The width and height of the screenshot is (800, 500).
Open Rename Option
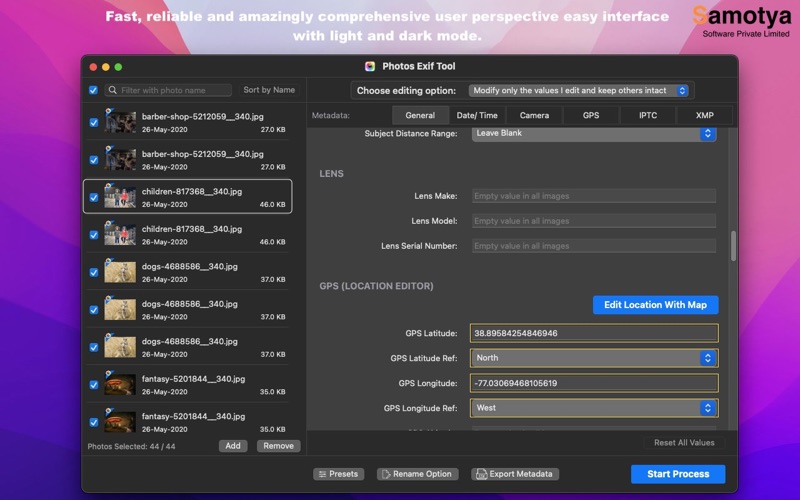tap(417, 474)
